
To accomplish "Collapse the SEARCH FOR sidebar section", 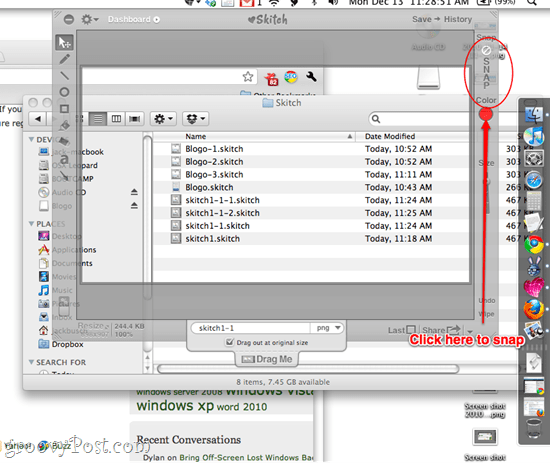I will 31,362.
